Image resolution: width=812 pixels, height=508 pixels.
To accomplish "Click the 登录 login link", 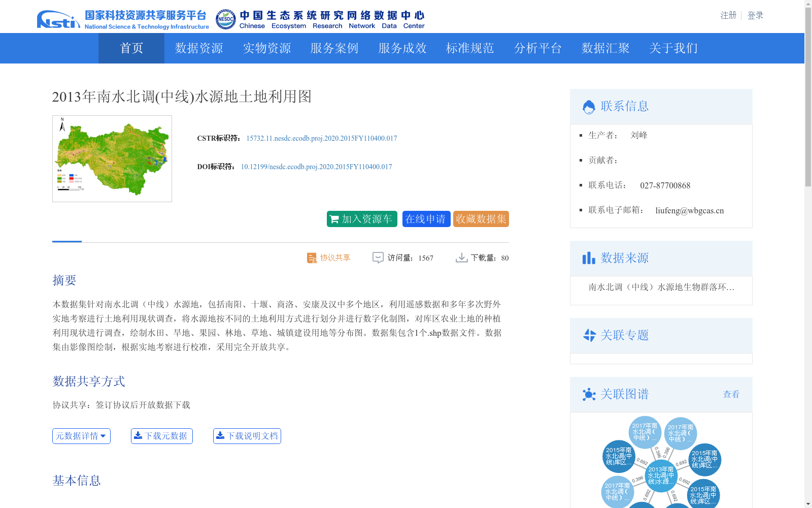I will point(755,15).
